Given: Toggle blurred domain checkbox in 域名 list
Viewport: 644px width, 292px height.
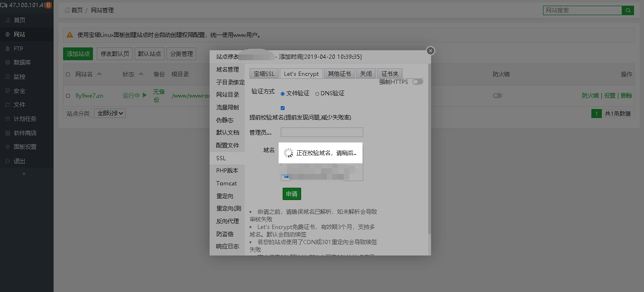Looking at the screenshot, I should [x=286, y=176].
